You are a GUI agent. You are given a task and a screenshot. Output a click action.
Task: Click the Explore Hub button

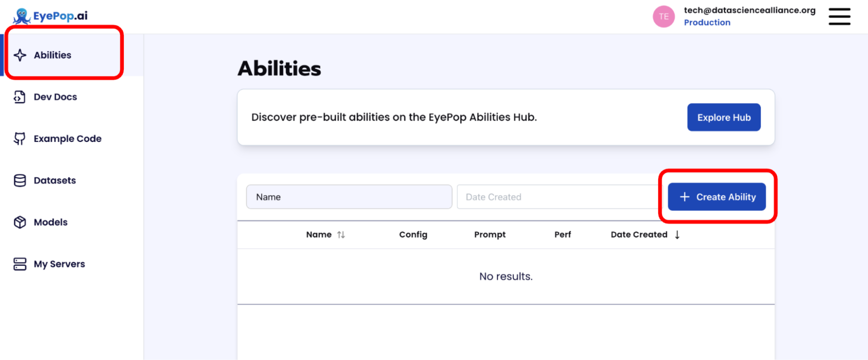(x=724, y=117)
